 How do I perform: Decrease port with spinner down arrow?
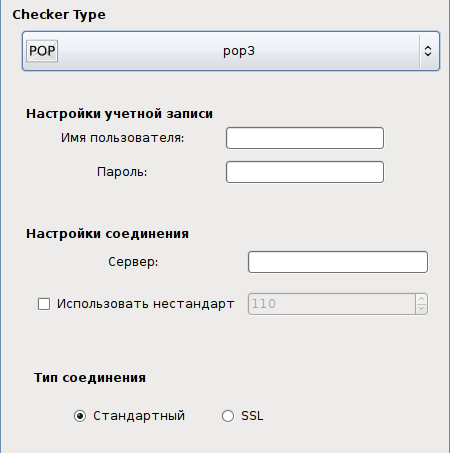tap(422, 309)
